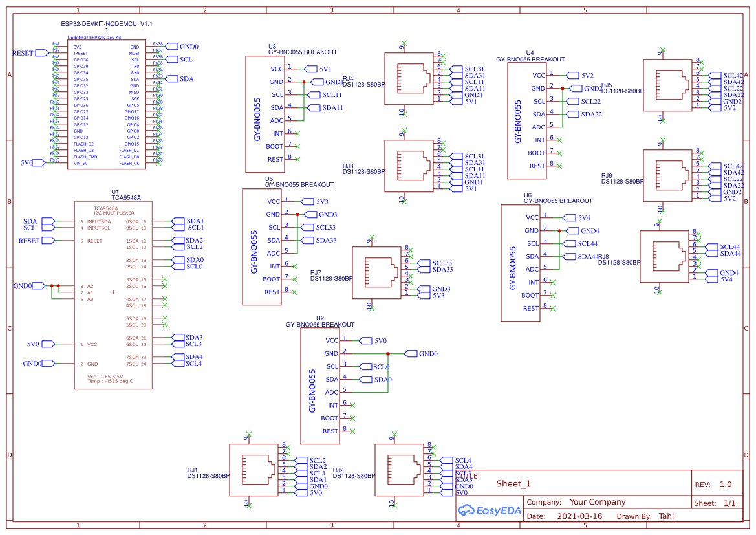This screenshot has height=535, width=756.
Task: Click the U4 GY-BNO055 breakout symbol
Action: pyautogui.click(x=527, y=120)
